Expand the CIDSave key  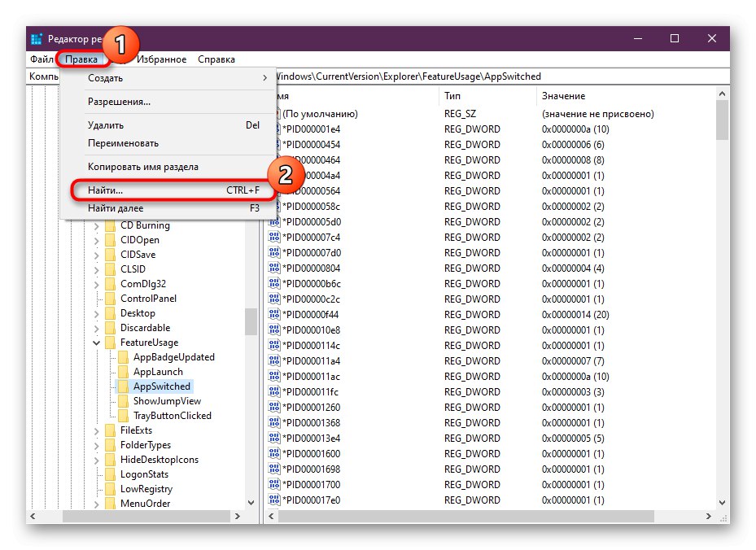point(96,255)
